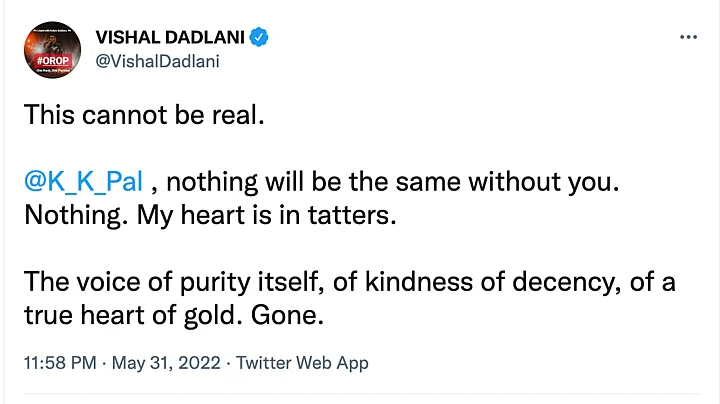Click the word 'Gone.' ending the tweet
The width and height of the screenshot is (720, 404).
point(287,315)
